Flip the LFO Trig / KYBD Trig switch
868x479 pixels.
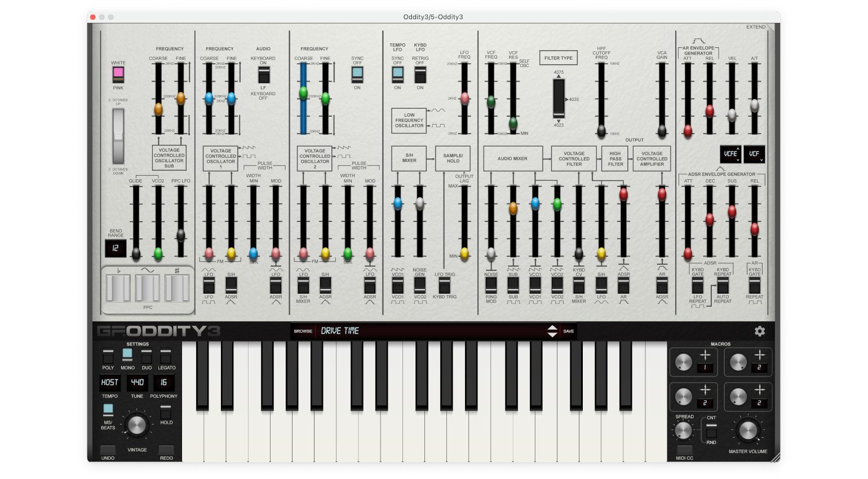pos(445,285)
